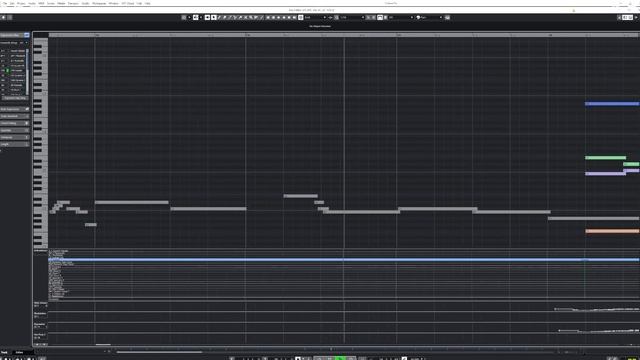Expand the Transpose inspector section
Screen dimensions: 640x360
pos(15,138)
